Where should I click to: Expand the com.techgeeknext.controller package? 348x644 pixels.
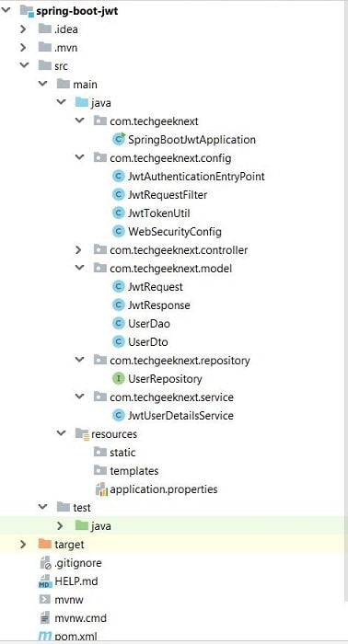click(x=78, y=249)
